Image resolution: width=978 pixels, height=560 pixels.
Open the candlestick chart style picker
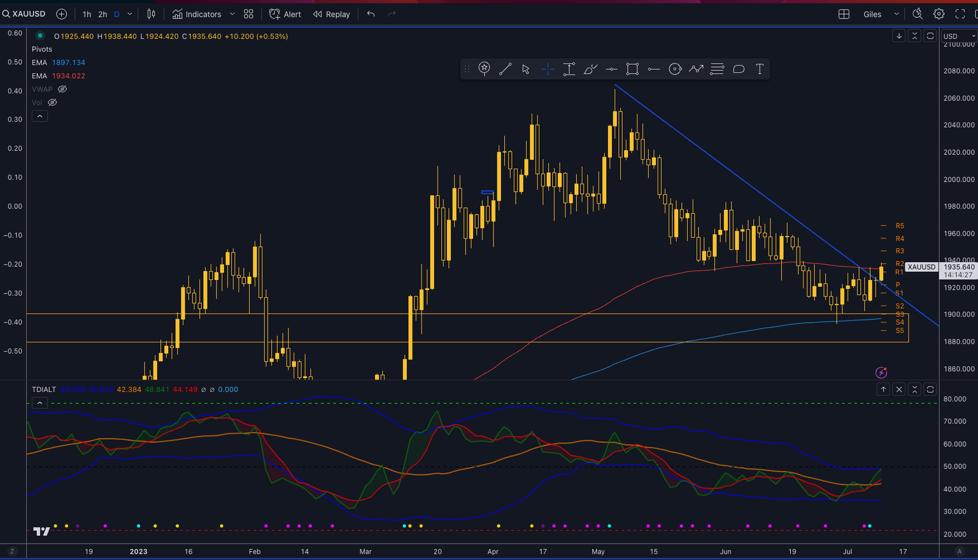(150, 13)
